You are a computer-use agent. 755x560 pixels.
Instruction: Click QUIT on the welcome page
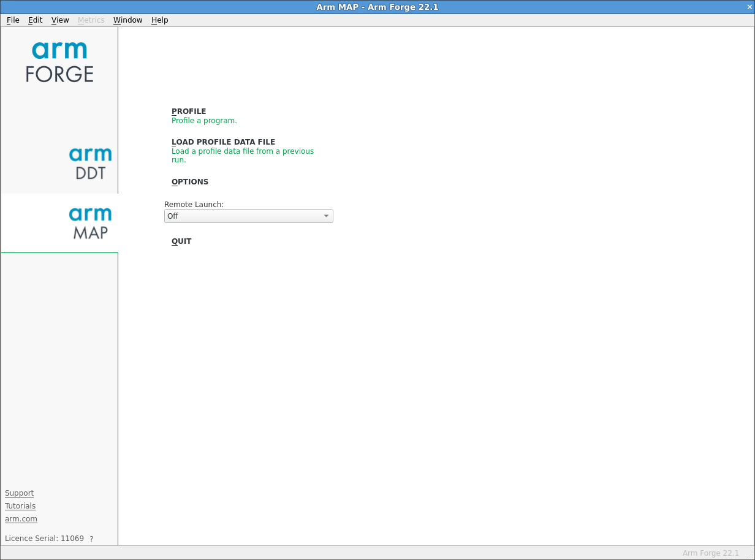pos(181,241)
